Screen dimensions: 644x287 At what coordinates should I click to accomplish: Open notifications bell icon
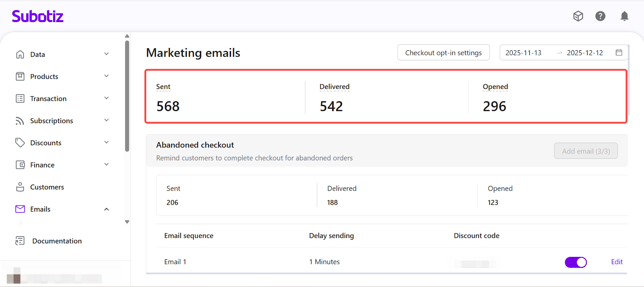click(x=624, y=16)
